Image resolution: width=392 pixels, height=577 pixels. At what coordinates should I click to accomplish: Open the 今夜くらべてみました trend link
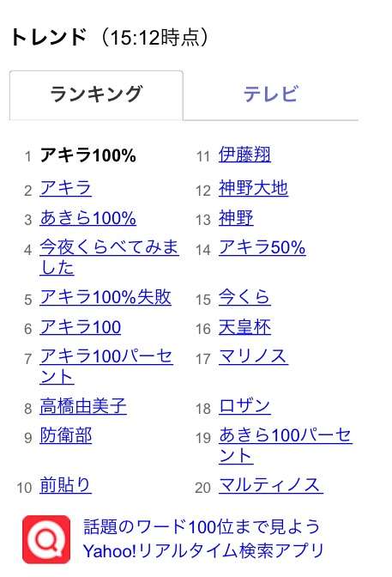point(109,258)
